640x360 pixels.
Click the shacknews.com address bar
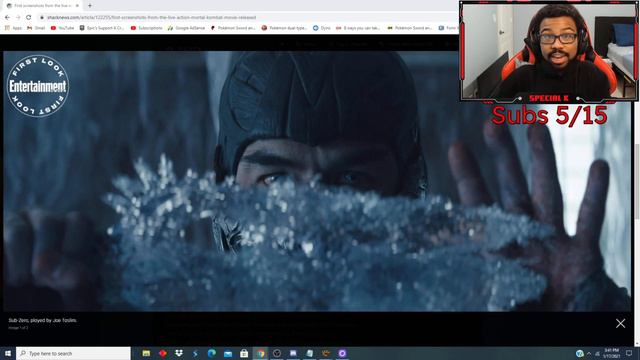[x=245, y=18]
